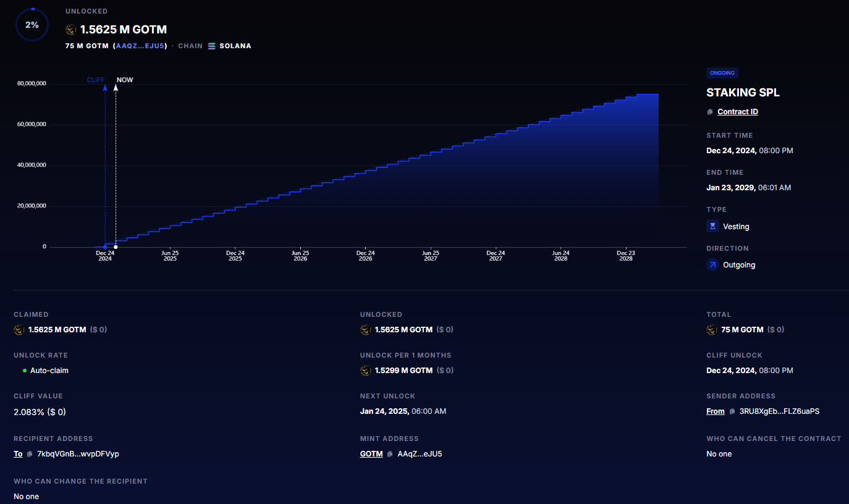Copy the sender address 3RU8XgEb...FLZ6uaPS
The image size is (849, 504).
pos(732,411)
